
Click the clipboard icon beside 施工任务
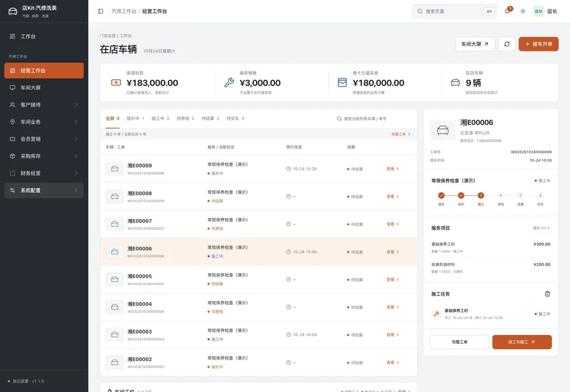(x=547, y=294)
